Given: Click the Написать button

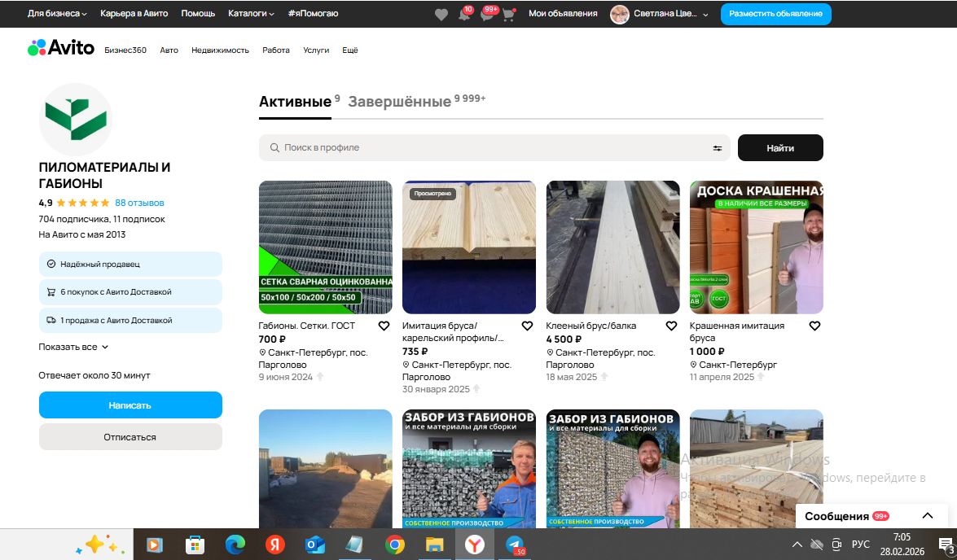Looking at the screenshot, I should pos(130,405).
